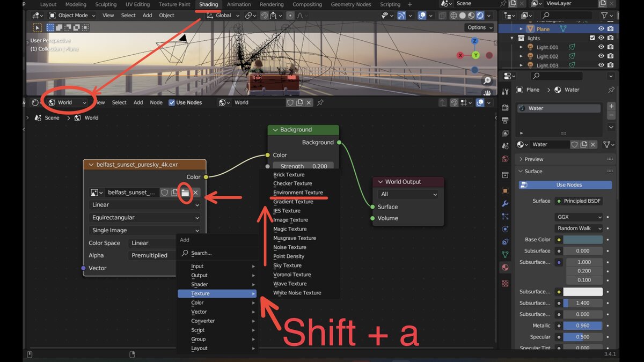
Task: Open the World shader type dropdown
Action: pyautogui.click(x=65, y=102)
